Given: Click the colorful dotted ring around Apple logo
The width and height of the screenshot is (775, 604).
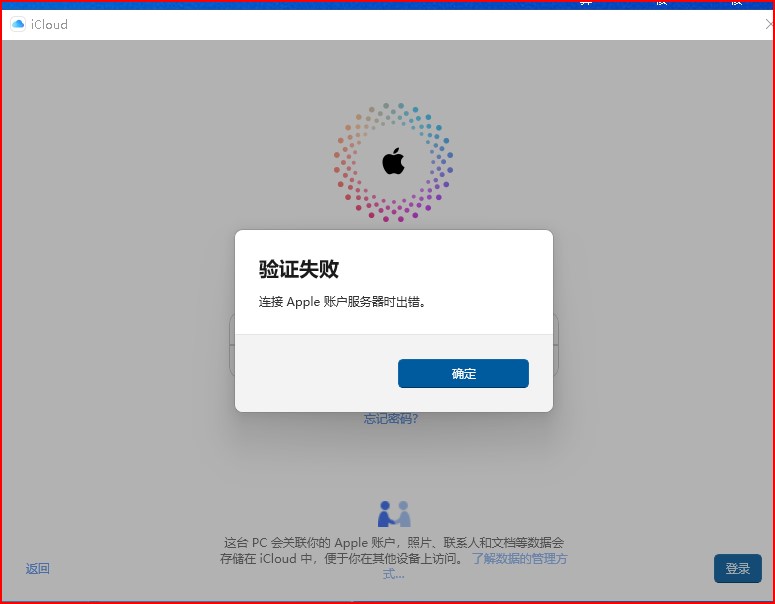Looking at the screenshot, I should coord(393,162).
